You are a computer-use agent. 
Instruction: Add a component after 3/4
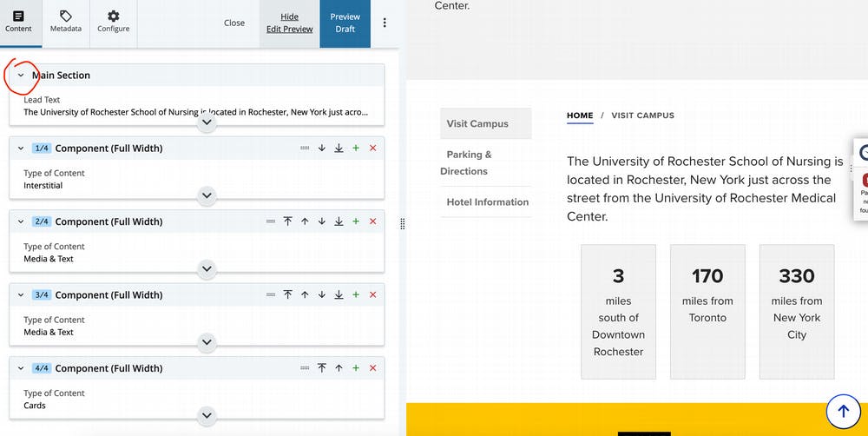click(356, 294)
